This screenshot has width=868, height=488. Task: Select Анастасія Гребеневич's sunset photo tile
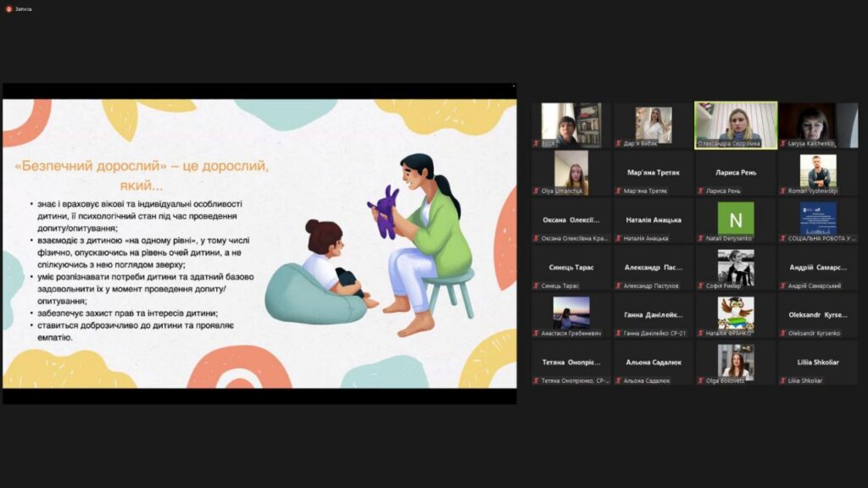point(571,313)
